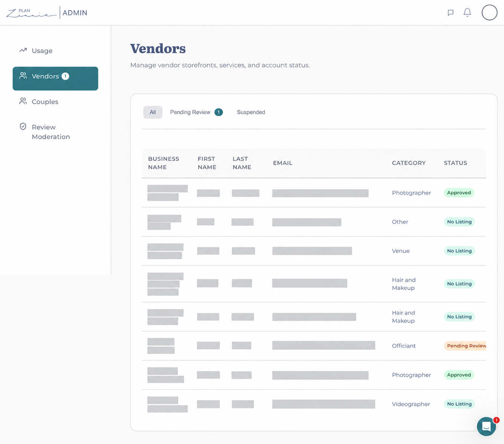
Task: Click the Usage trend icon in sidebar
Action: point(23,50)
